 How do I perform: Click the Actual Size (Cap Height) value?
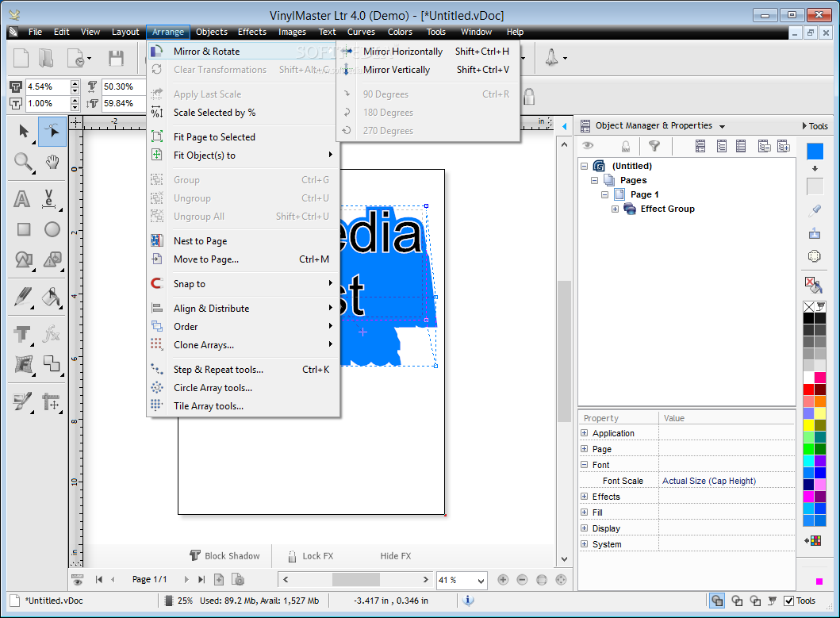pos(709,481)
